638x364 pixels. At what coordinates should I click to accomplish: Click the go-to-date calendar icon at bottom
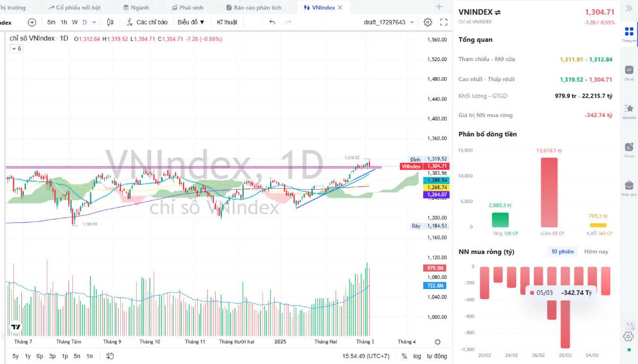pyautogui.click(x=110, y=356)
